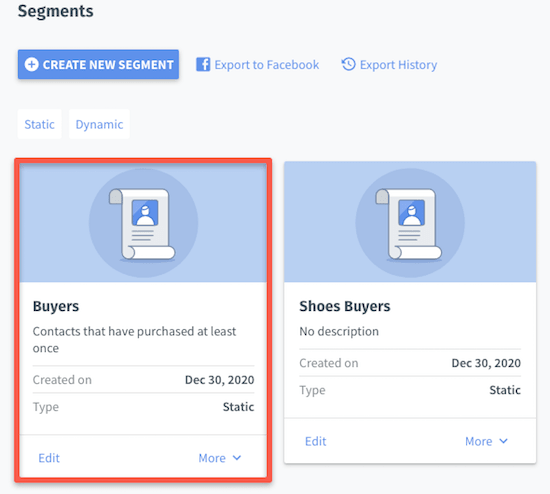Click the 'No description' text on Shoes Buyers

[339, 331]
